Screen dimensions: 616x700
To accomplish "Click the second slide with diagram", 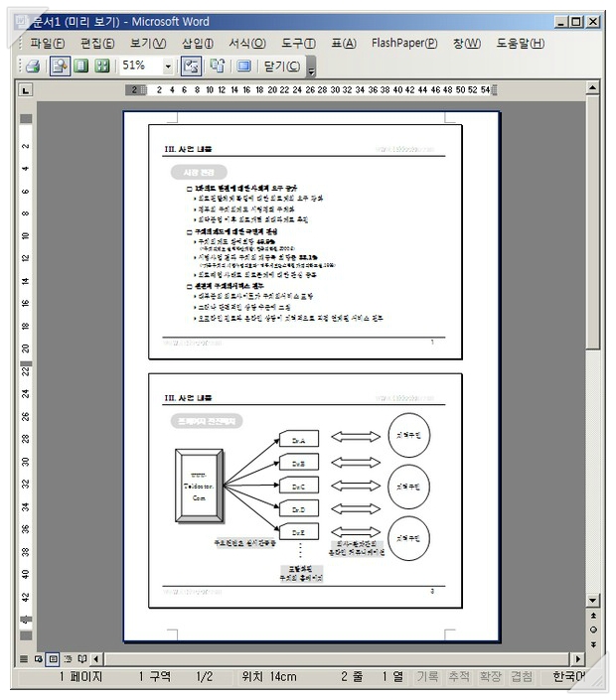I will pyautogui.click(x=306, y=491).
